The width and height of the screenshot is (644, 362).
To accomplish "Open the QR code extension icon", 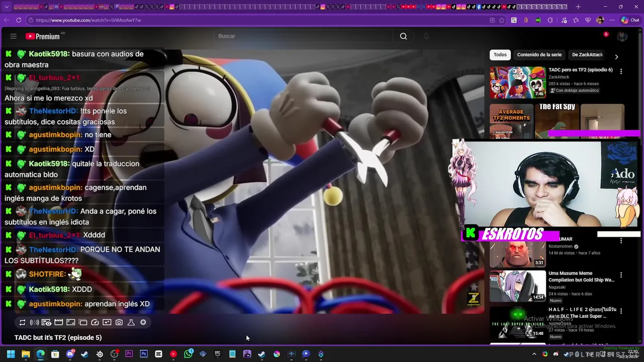I will (514, 20).
